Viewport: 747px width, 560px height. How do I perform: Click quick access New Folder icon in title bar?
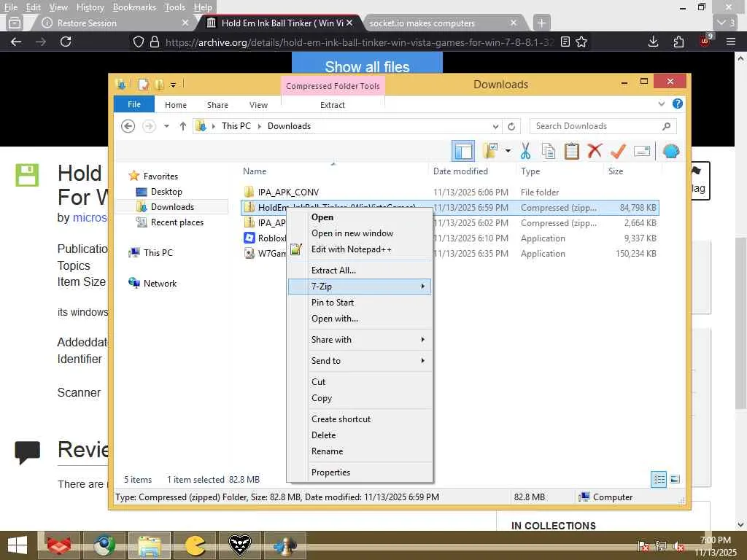click(159, 85)
